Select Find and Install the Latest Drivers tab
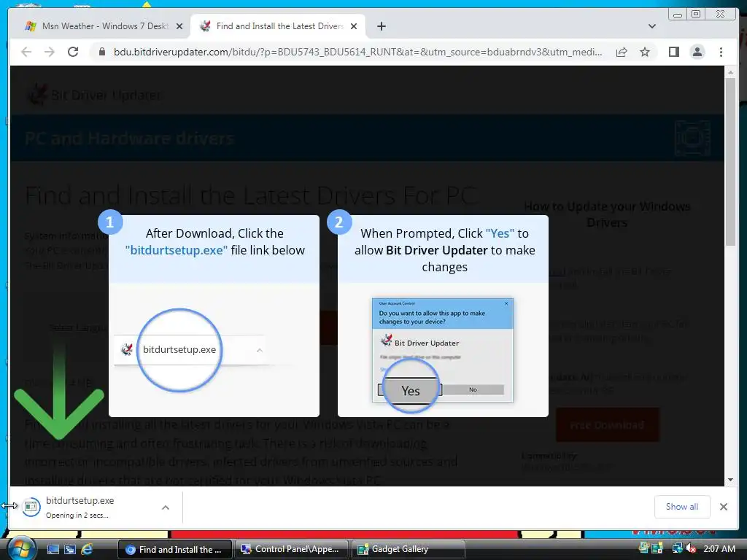 point(279,26)
